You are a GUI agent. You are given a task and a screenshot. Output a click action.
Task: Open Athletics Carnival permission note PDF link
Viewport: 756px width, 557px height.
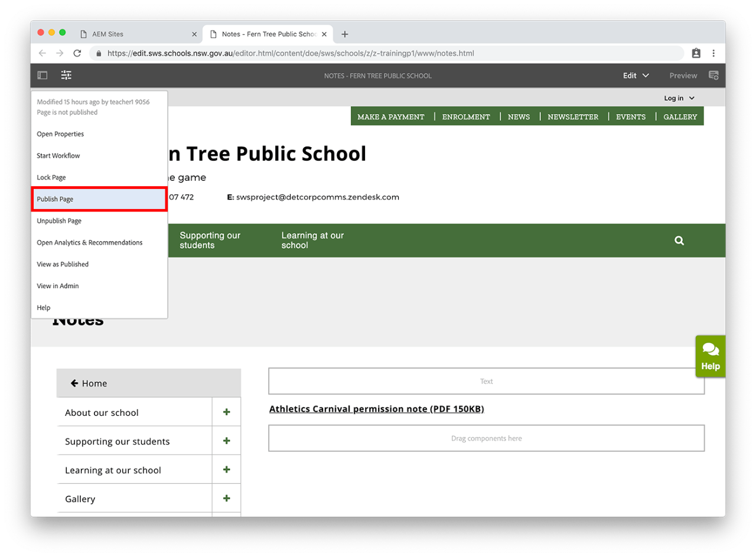[376, 409]
